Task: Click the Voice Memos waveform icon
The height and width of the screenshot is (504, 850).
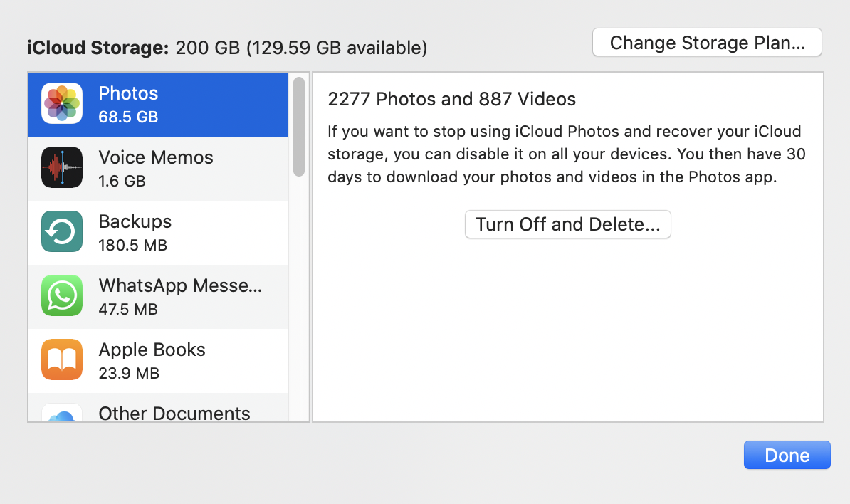Action: pos(61,167)
